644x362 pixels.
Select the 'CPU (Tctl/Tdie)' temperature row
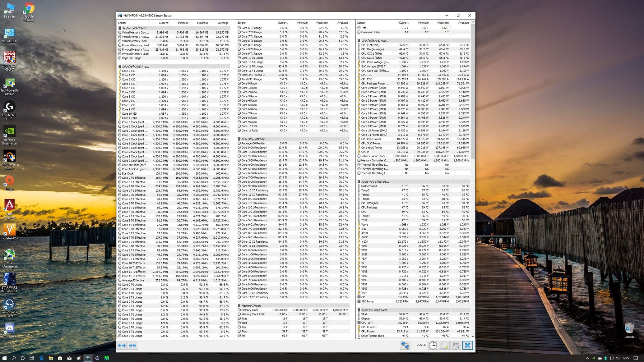pos(413,45)
